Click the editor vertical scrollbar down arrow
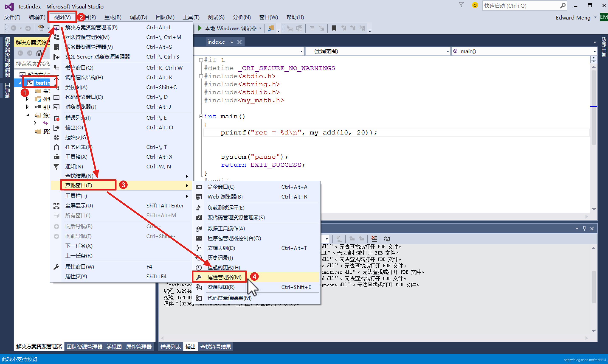 pos(594,209)
